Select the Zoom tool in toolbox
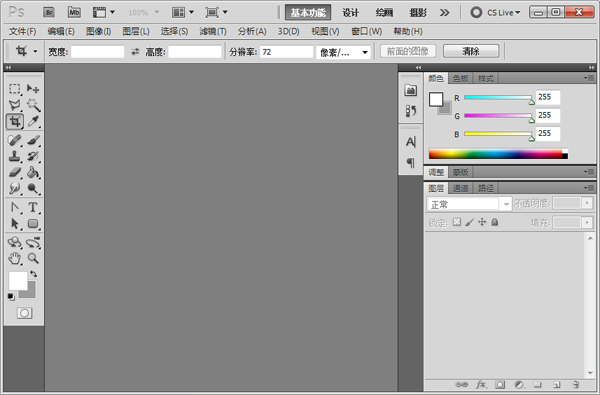600x395 pixels. [x=33, y=258]
